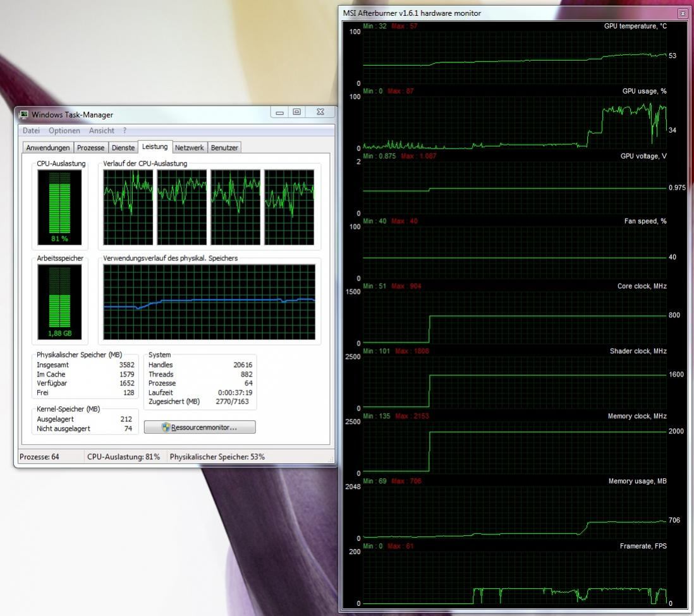The image size is (694, 616).
Task: Click the Ressourcenmonitor button
Action: 200,427
